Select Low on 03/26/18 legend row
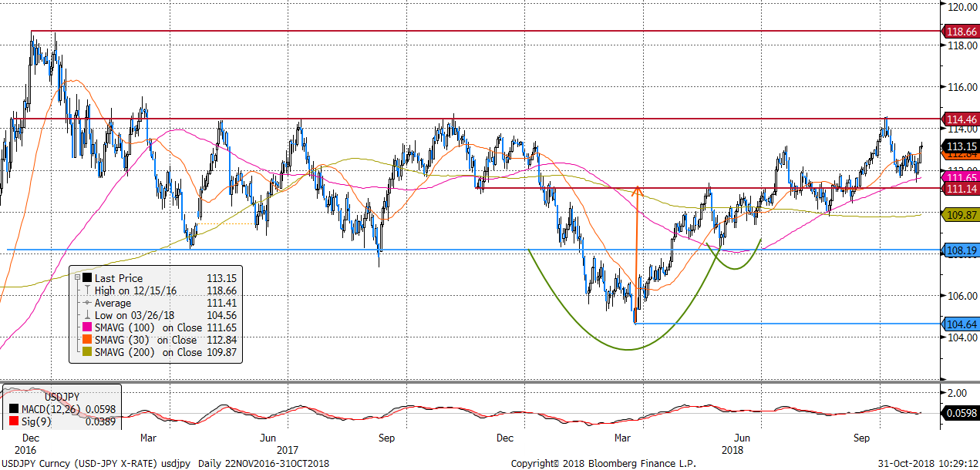The image size is (980, 470). coord(160,315)
